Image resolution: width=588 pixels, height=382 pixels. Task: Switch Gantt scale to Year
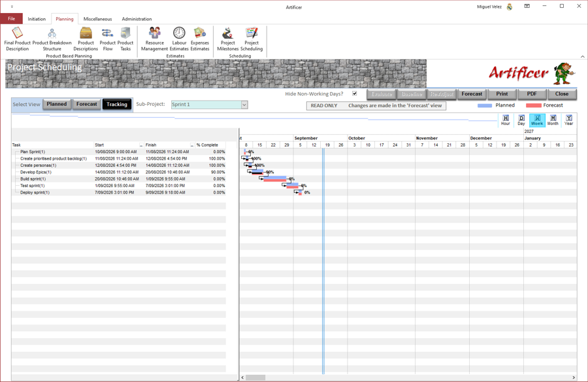568,120
